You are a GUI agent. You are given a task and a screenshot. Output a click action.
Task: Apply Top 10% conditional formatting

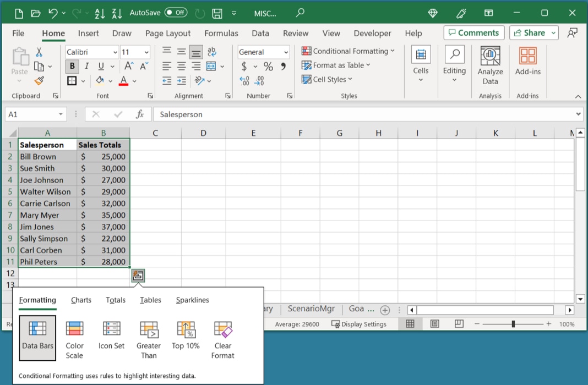click(186, 335)
